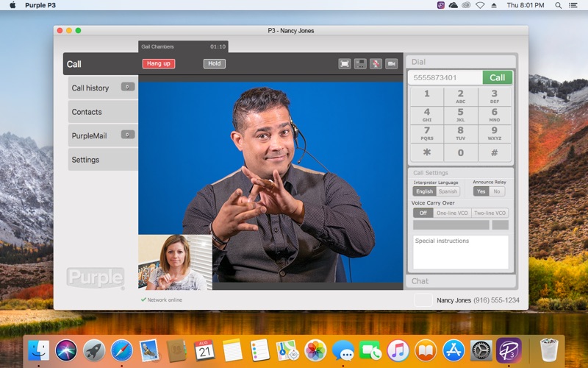The image size is (588, 368).
Task: Open the Wi-Fi menu bar icon
Action: click(480, 5)
